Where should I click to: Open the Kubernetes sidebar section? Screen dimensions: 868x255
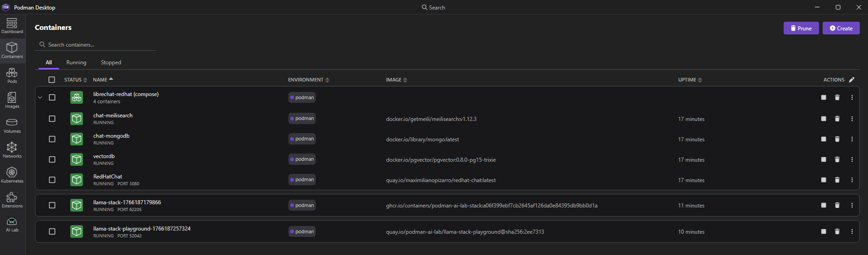(x=12, y=175)
